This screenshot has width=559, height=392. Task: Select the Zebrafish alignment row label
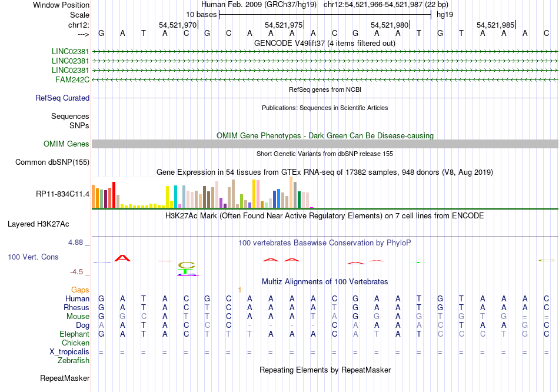[74, 361]
